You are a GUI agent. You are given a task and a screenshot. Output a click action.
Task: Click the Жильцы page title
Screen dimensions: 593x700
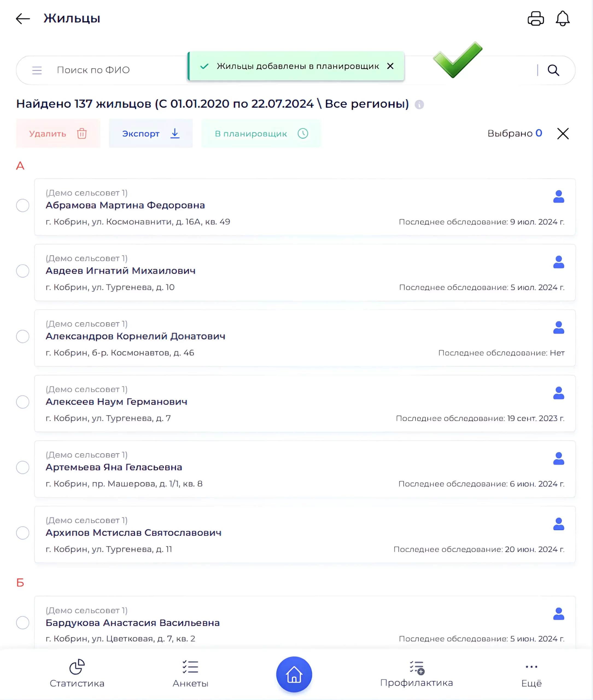pyautogui.click(x=72, y=19)
